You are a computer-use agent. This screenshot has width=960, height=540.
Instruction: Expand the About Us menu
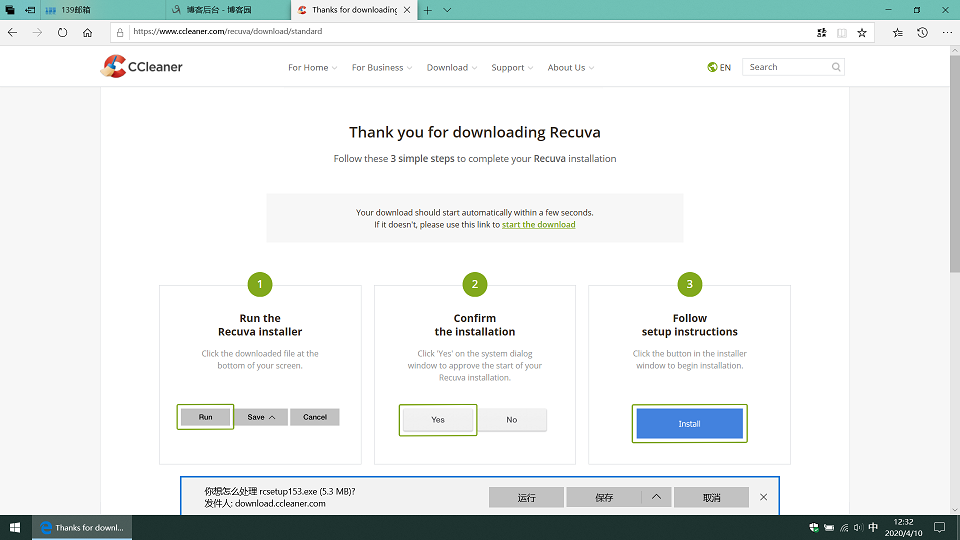(x=571, y=67)
